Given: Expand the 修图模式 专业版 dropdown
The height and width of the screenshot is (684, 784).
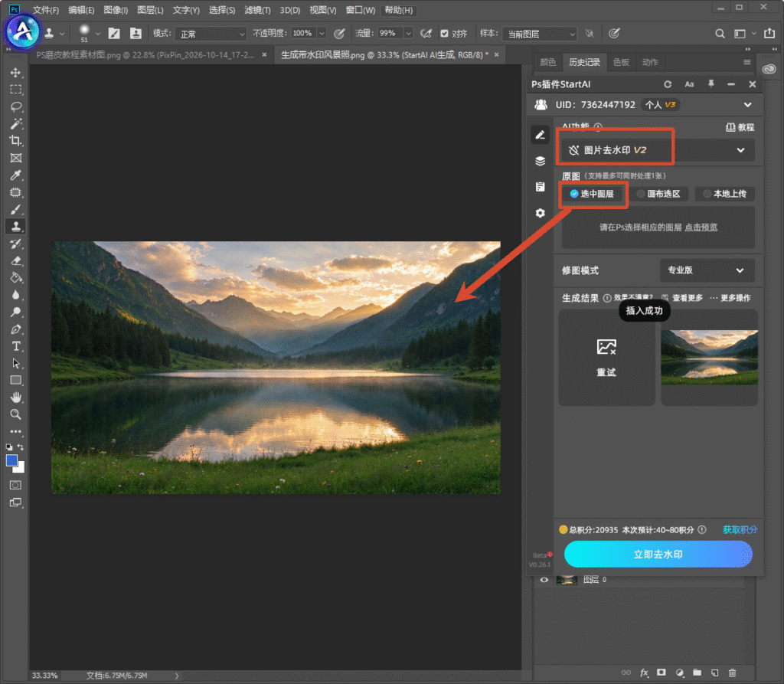Looking at the screenshot, I should (x=707, y=270).
